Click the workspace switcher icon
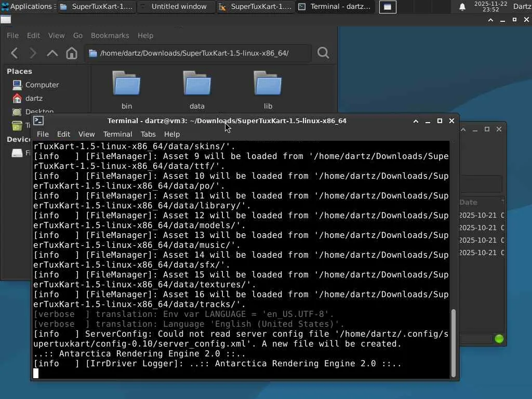Screen dimensions: 532x399 pyautogui.click(x=388, y=7)
